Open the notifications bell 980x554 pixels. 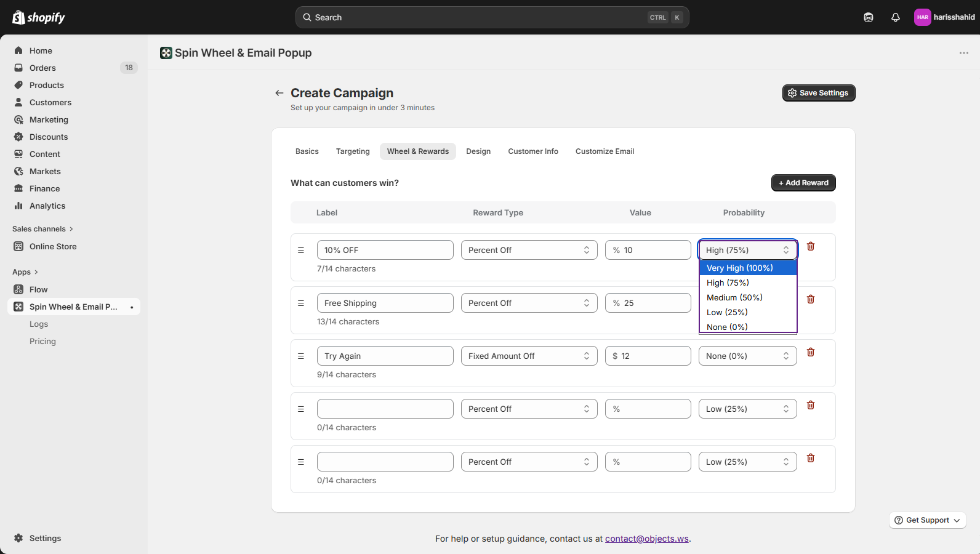point(896,17)
